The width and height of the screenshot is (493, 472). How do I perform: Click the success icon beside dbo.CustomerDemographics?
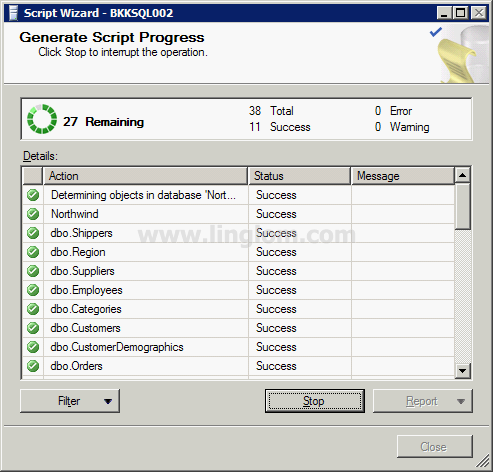33,347
